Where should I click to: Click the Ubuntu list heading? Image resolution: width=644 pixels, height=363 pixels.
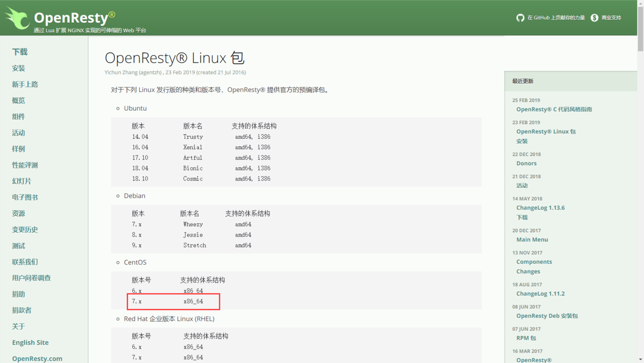135,108
